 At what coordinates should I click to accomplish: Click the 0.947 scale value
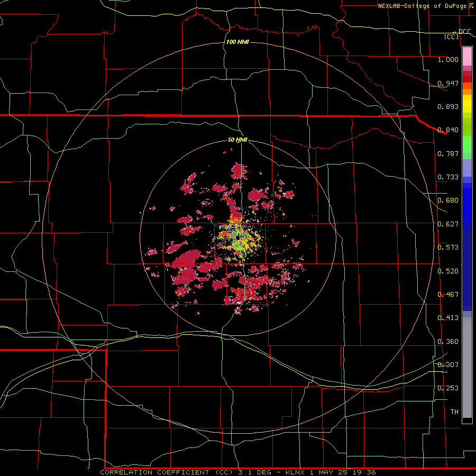coord(448,83)
